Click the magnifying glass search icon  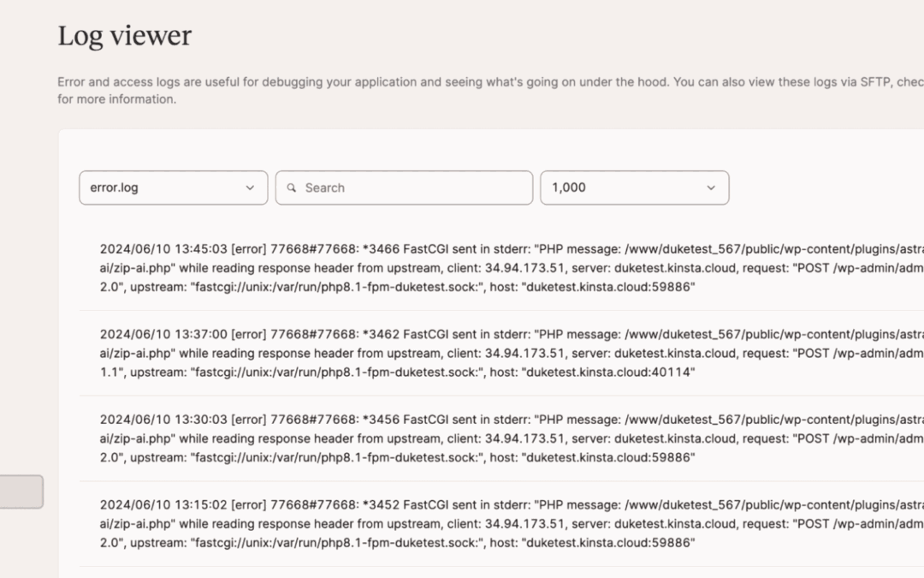[x=293, y=188]
